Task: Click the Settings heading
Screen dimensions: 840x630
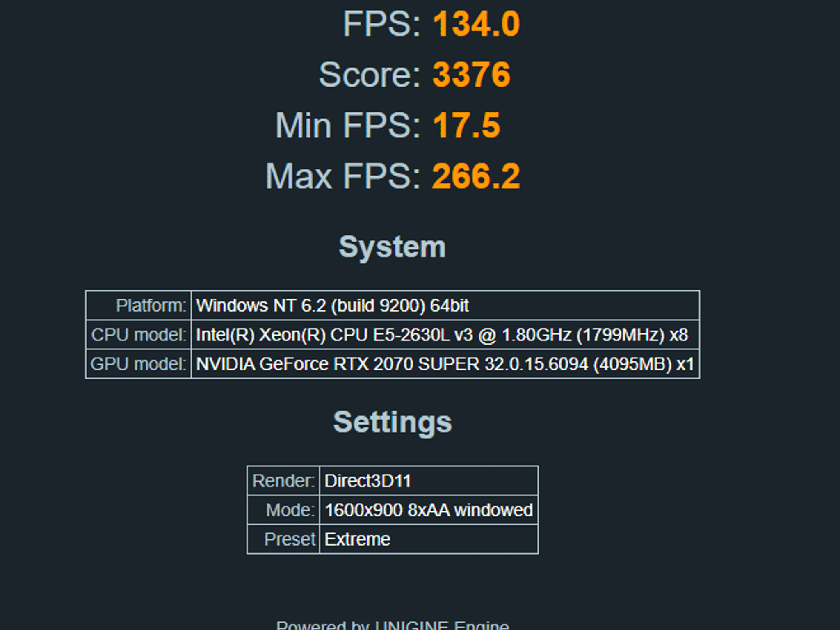Action: [x=393, y=422]
